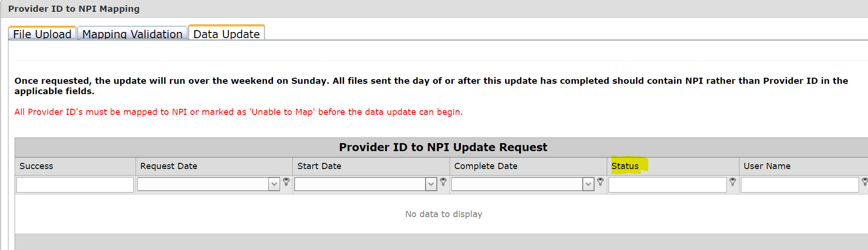Expand the Request Date dropdown arrow
Screen dimensions: 868x250
(x=274, y=184)
